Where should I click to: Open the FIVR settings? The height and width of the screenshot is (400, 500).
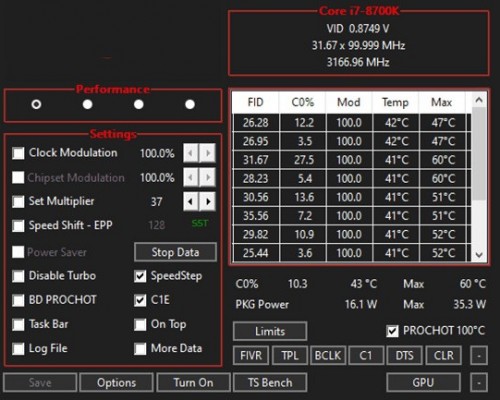[251, 355]
